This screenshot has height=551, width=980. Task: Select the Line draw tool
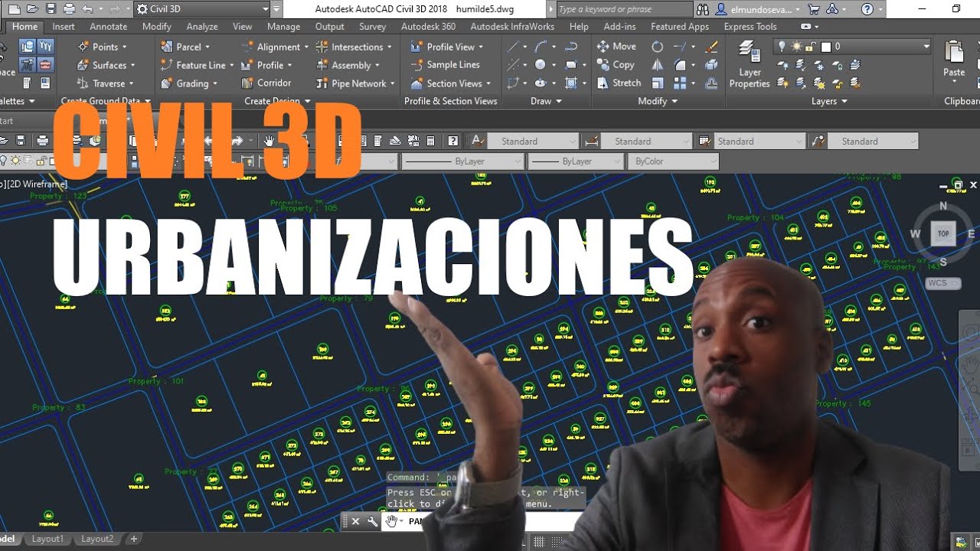tap(513, 47)
